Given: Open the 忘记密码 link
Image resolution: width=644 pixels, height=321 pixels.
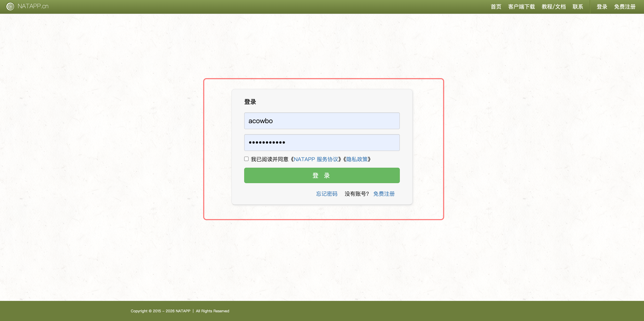Looking at the screenshot, I should (327, 194).
